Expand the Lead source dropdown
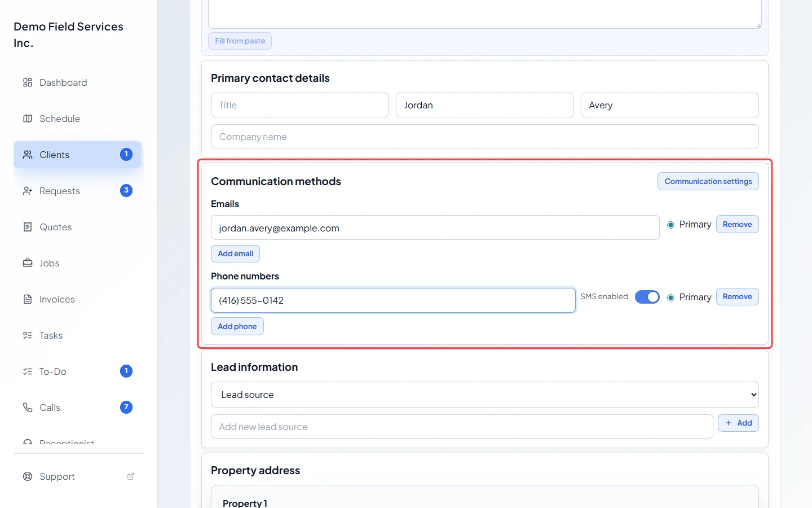The width and height of the screenshot is (812, 508). (x=485, y=395)
